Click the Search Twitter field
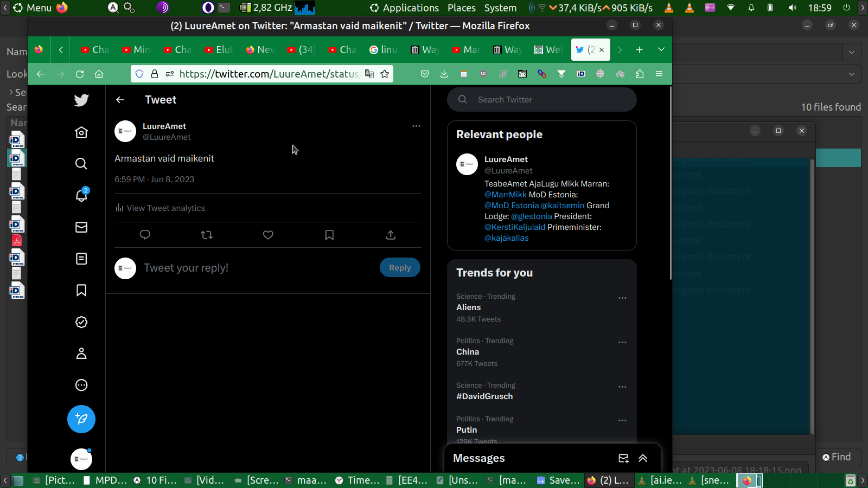Viewport: 868px width, 488px height. [x=542, y=100]
